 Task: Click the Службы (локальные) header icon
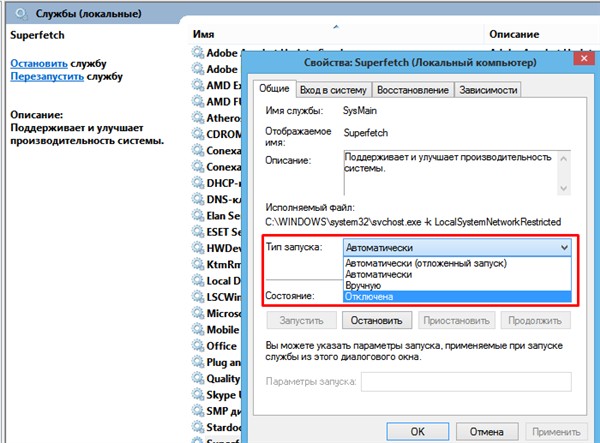21,14
